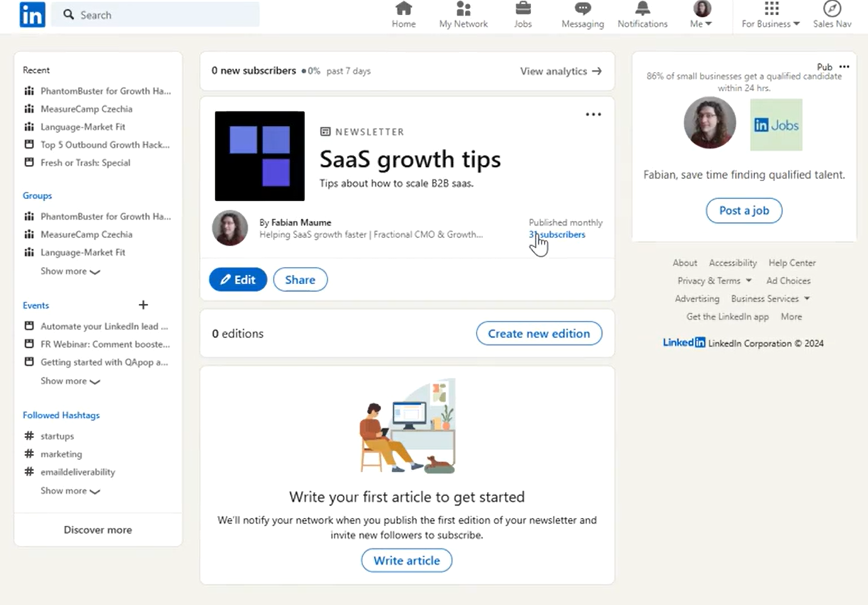The width and height of the screenshot is (868, 605).
Task: Click Create new edition button
Action: (x=539, y=333)
